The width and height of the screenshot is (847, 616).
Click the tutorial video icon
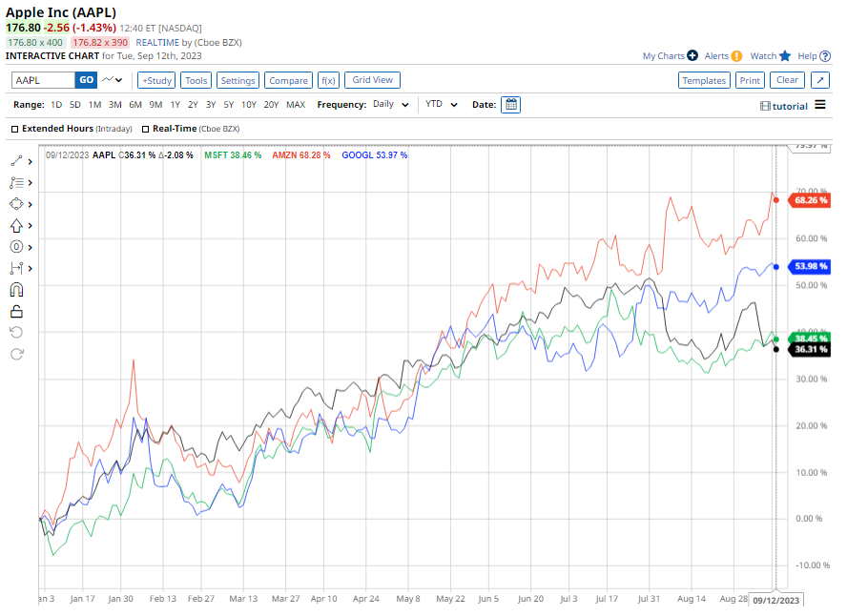point(765,106)
